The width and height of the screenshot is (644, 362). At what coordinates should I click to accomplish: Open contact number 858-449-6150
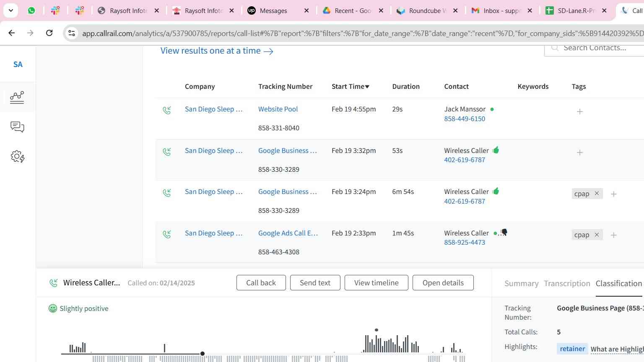tap(465, 119)
